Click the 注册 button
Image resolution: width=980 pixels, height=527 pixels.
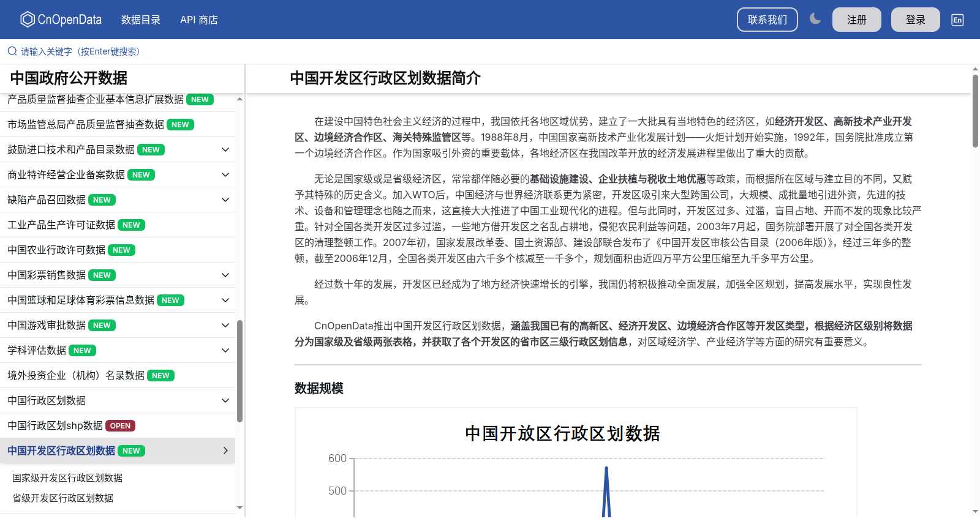(857, 20)
